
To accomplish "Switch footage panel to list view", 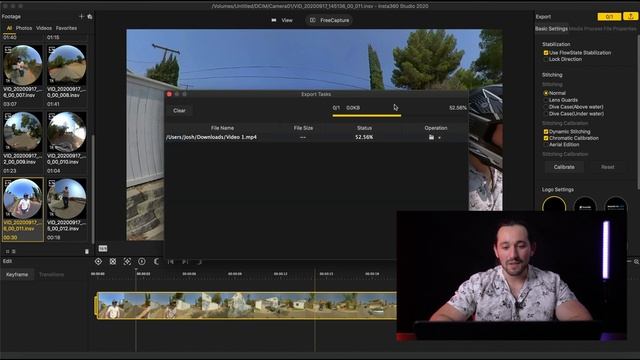I will click(13, 251).
